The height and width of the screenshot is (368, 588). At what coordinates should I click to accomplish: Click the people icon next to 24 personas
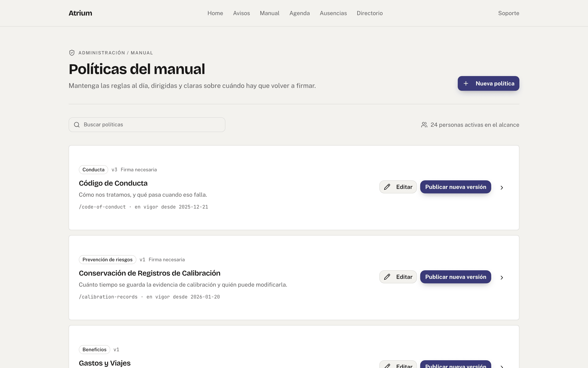pyautogui.click(x=424, y=125)
